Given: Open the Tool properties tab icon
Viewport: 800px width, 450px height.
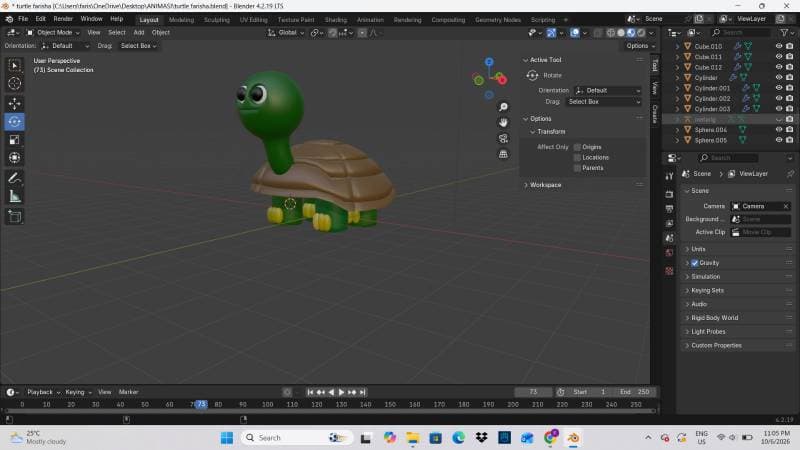Looking at the screenshot, I should [669, 176].
